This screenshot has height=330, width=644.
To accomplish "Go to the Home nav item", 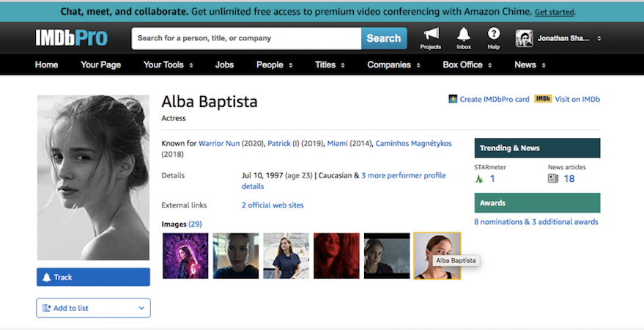I will click(x=46, y=65).
